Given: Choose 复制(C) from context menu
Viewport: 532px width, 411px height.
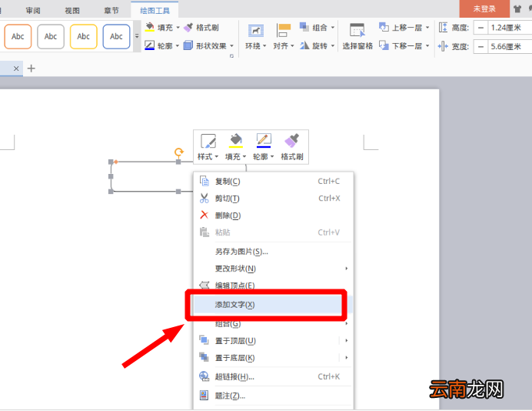Looking at the screenshot, I should (274, 182).
